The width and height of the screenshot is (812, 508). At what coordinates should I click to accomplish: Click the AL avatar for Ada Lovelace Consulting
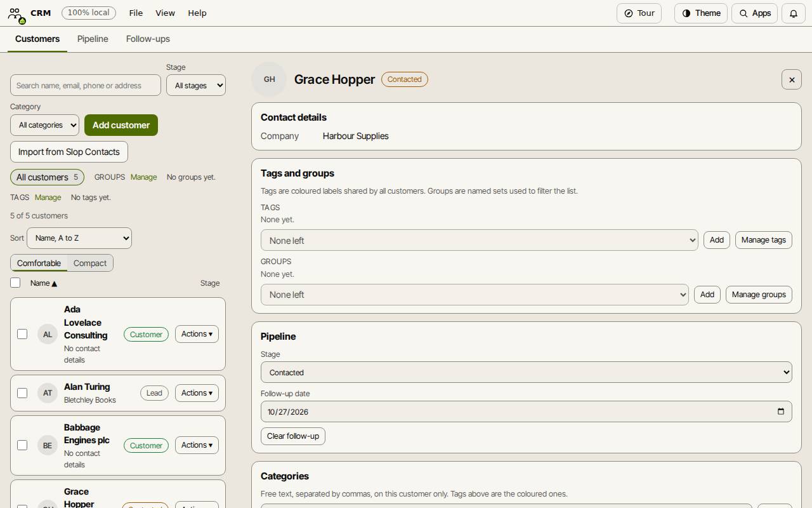coord(48,334)
